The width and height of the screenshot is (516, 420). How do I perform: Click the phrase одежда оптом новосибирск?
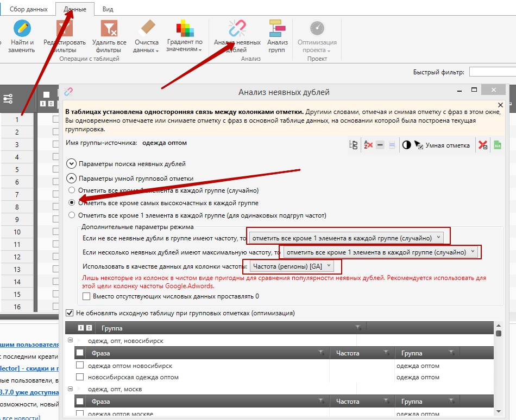130,365
